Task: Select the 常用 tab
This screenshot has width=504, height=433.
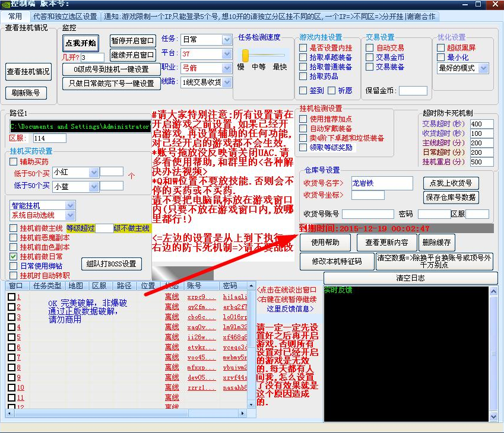Action: 15,16
